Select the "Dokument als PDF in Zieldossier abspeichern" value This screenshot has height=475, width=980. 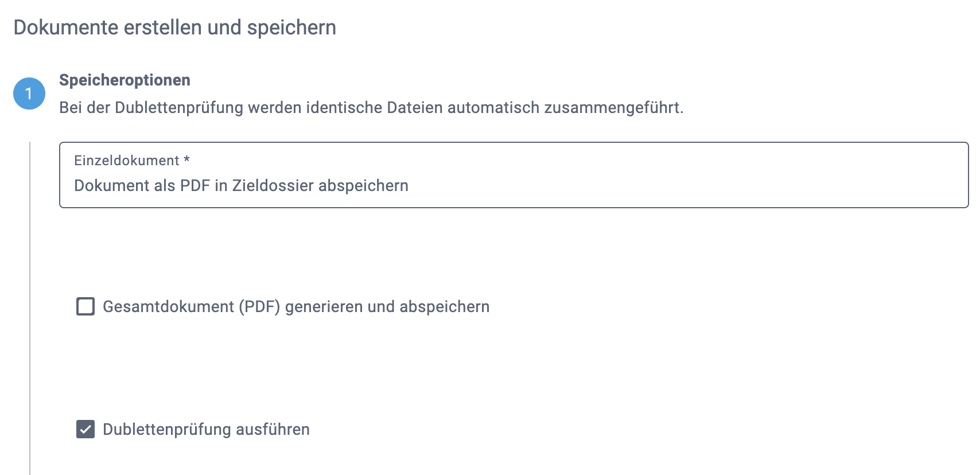click(241, 186)
